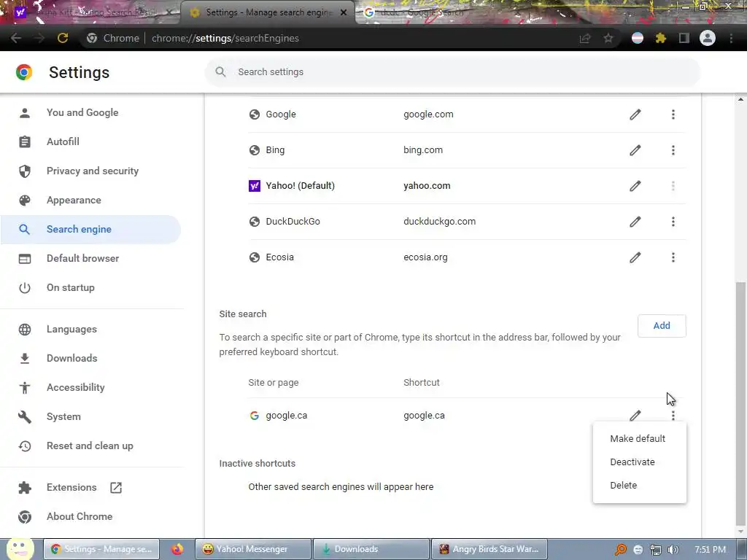
Task: Reload the page with refresh icon
Action: point(63,38)
